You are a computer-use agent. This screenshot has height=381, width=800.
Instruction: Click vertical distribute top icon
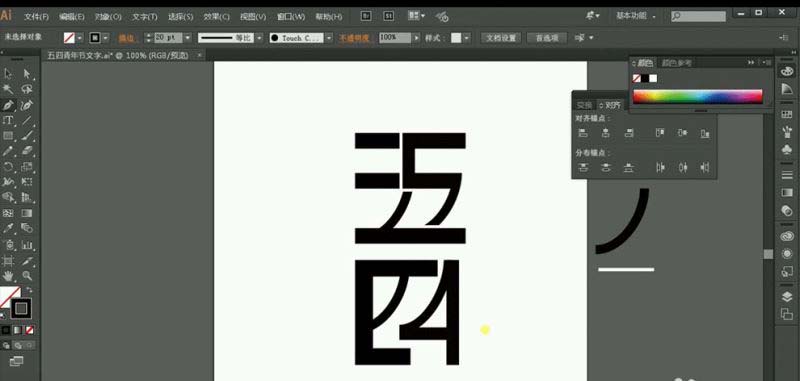(583, 167)
